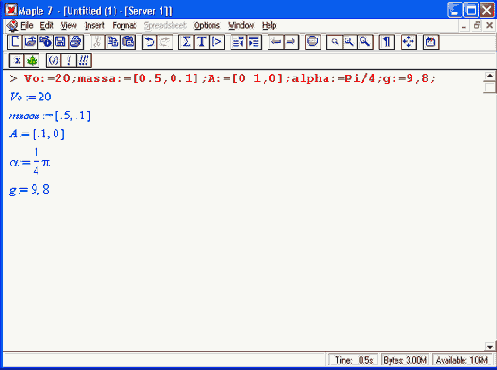Toggle nonprinting characters paragraph icon
Screen dimensions: 497x370
(387, 42)
